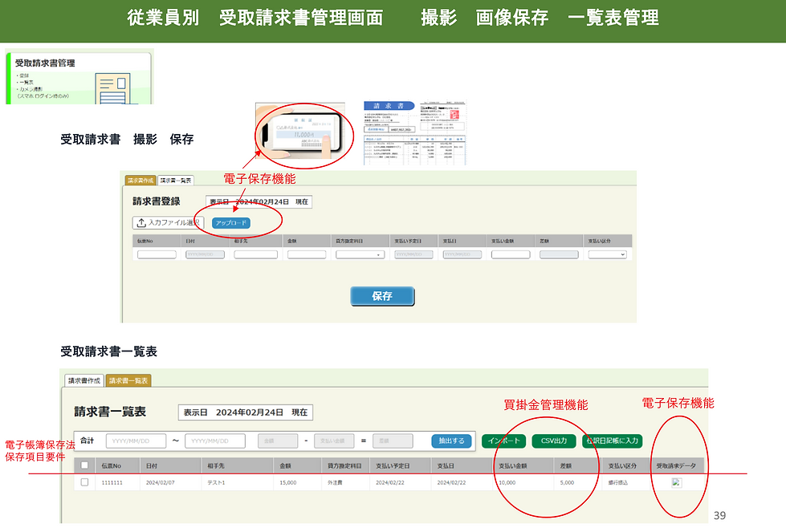Click the large 保存 button
The height and width of the screenshot is (532, 786).
382,296
